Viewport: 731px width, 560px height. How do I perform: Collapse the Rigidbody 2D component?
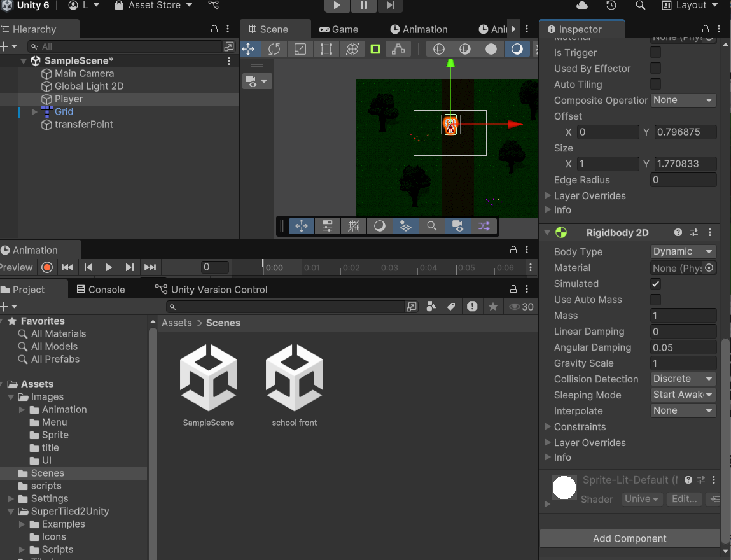click(x=547, y=232)
